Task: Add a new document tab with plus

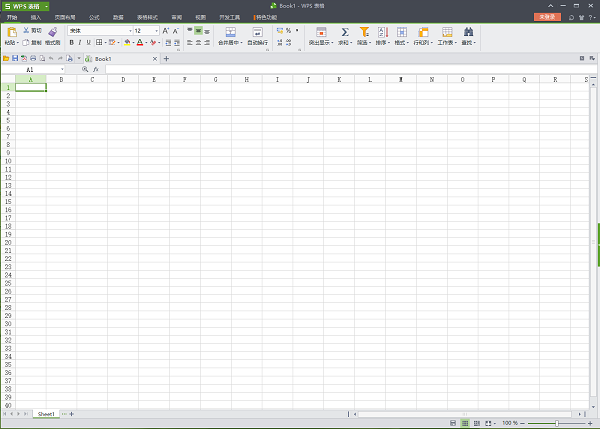Action: (166, 59)
